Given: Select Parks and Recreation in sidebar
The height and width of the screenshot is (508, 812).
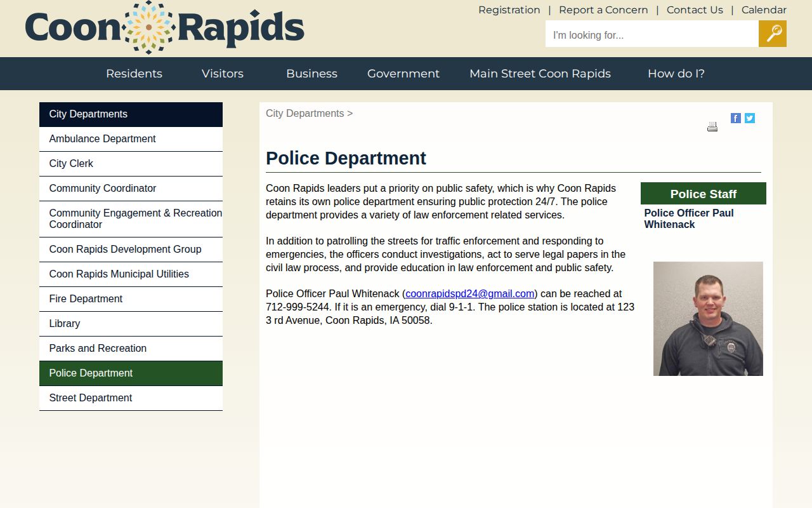Looking at the screenshot, I should click(131, 349).
